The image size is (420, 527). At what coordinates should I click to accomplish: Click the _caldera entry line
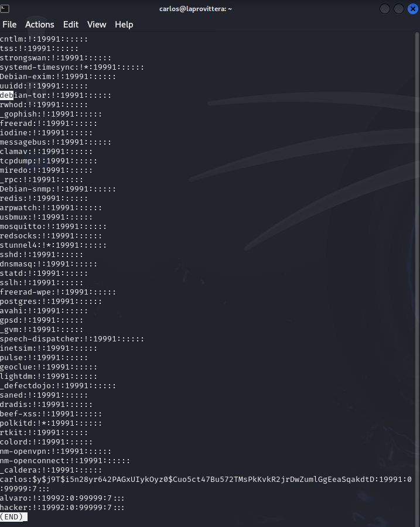[x=51, y=470]
